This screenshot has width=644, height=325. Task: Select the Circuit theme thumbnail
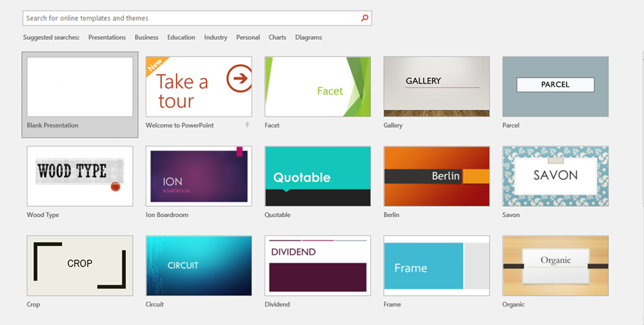point(199,266)
